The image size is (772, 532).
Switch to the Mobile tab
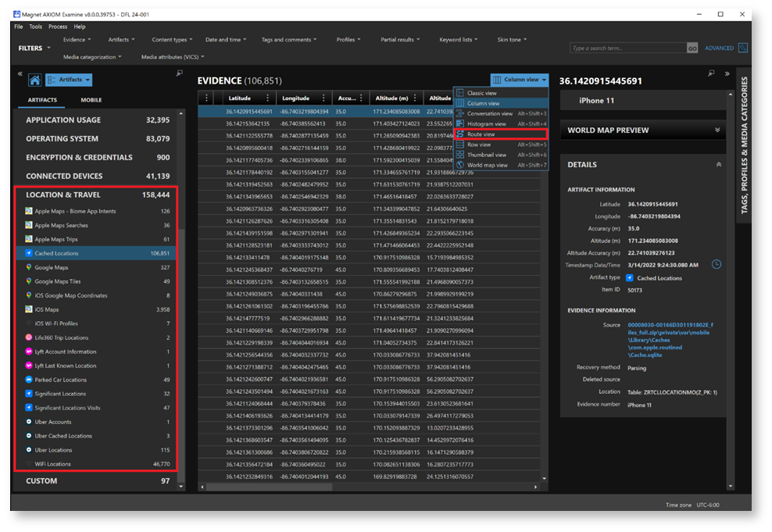click(91, 100)
